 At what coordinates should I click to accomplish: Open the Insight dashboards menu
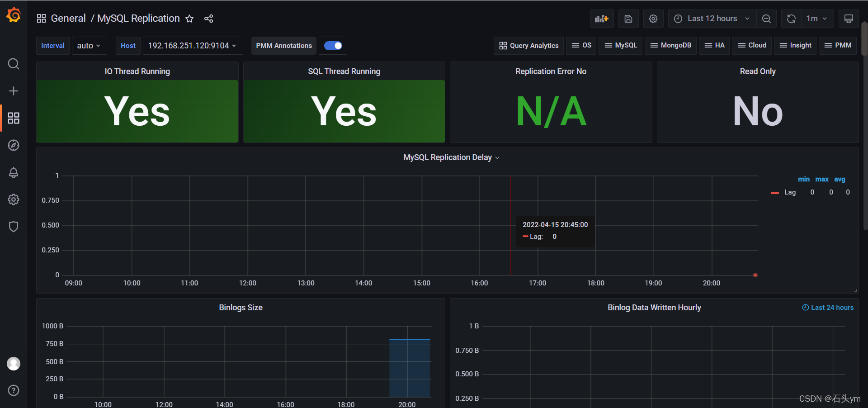pos(795,45)
